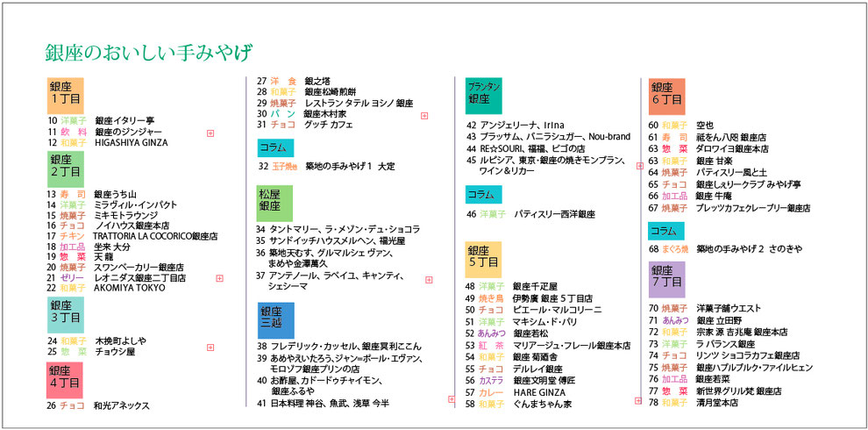The image size is (868, 430).
Task: Select the entry スワンベーカリー銀座店
Action: (139, 267)
